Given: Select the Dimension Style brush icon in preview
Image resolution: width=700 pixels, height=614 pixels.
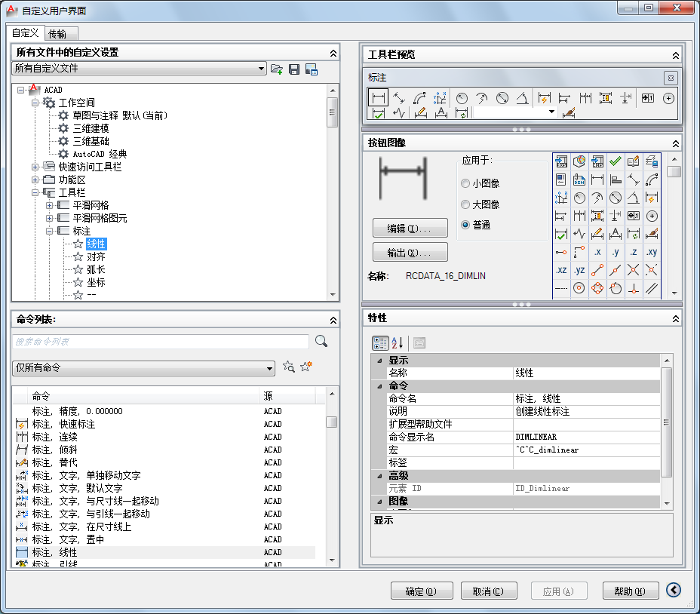Looking at the screenshot, I should click(x=569, y=112).
